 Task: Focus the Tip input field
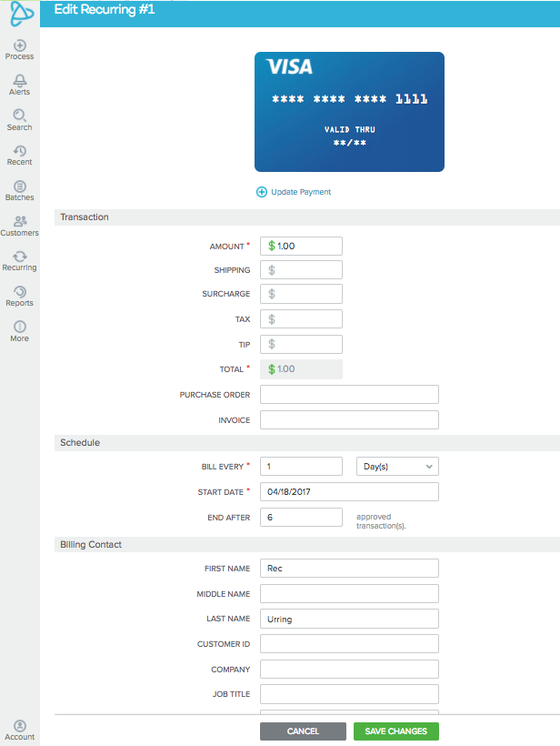tap(301, 345)
